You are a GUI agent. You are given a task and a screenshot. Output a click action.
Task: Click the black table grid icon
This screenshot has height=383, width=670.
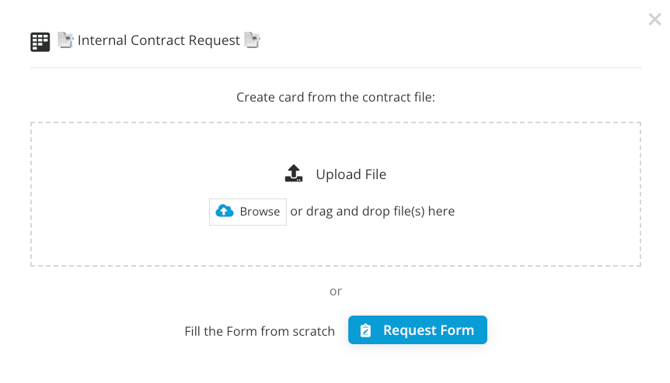point(40,42)
